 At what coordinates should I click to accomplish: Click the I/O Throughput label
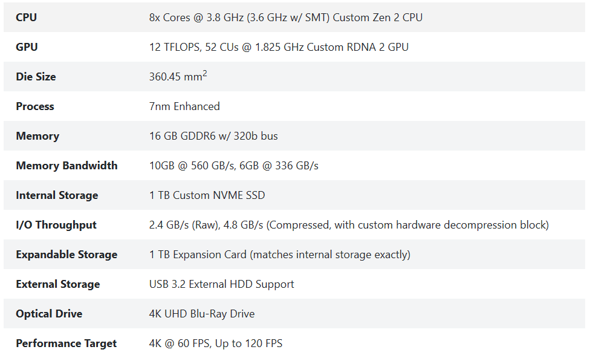[56, 225]
